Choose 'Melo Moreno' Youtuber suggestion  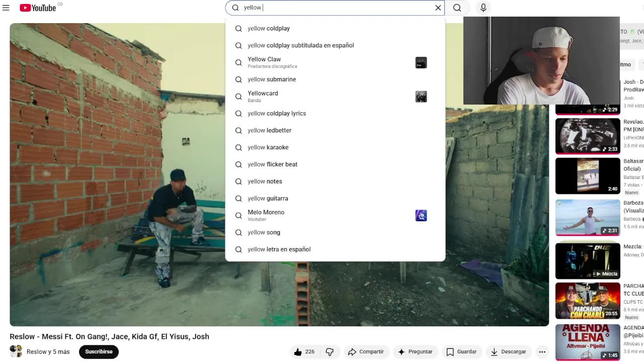click(335, 216)
